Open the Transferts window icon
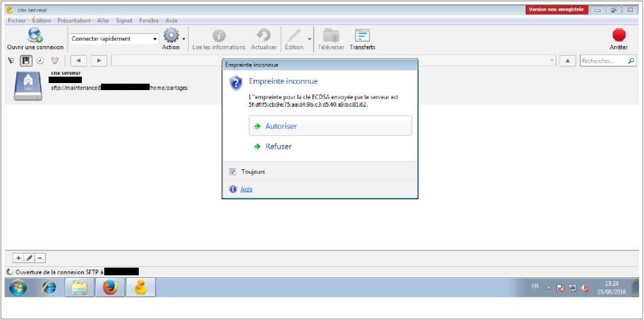 [362, 36]
